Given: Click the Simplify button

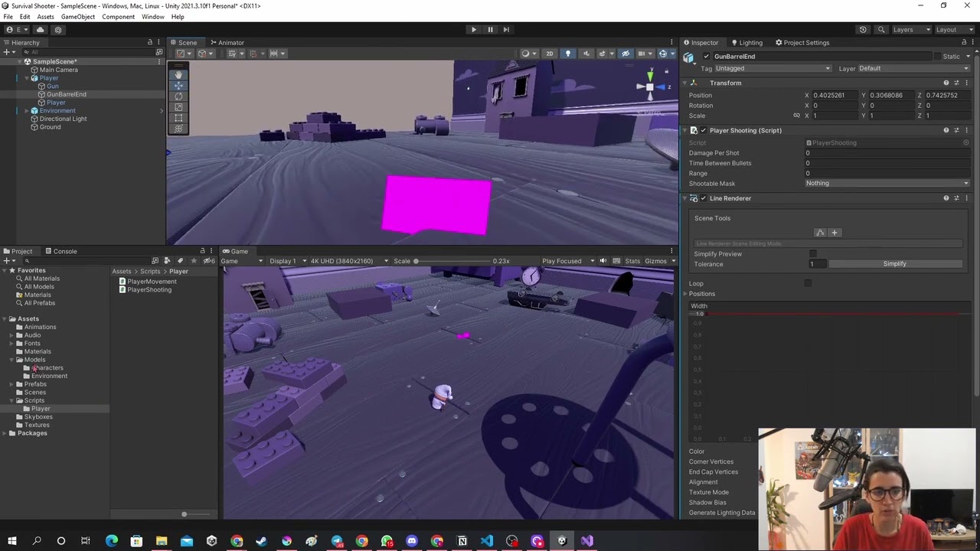Looking at the screenshot, I should [x=894, y=264].
